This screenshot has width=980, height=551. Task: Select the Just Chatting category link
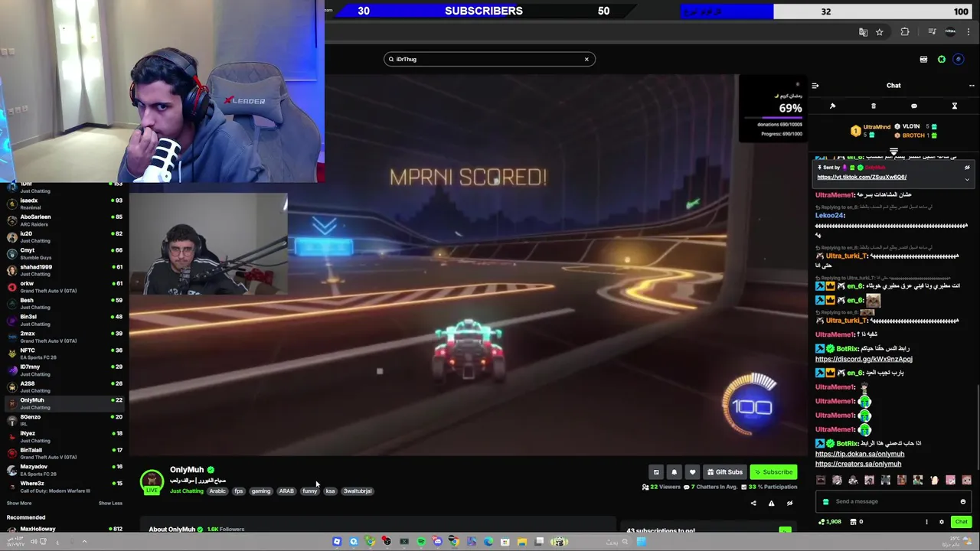[187, 491]
